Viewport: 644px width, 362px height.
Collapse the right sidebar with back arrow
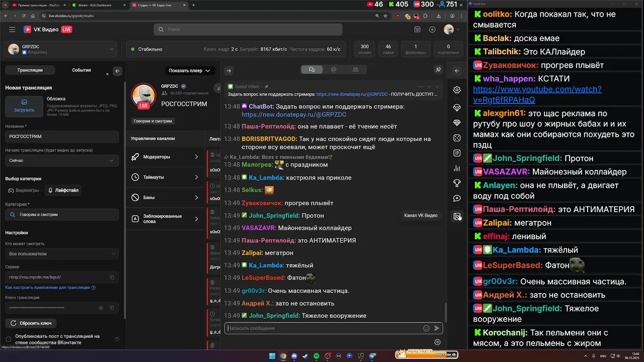[457, 71]
